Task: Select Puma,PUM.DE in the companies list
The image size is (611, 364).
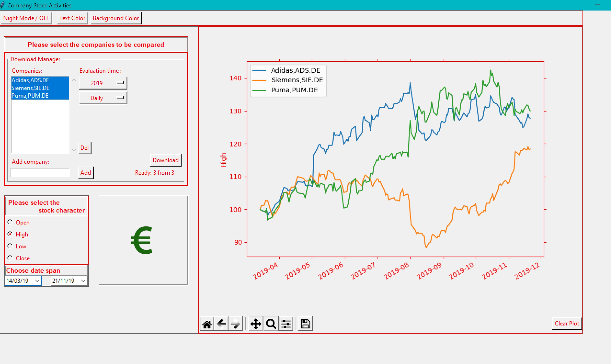Action: tap(40, 96)
